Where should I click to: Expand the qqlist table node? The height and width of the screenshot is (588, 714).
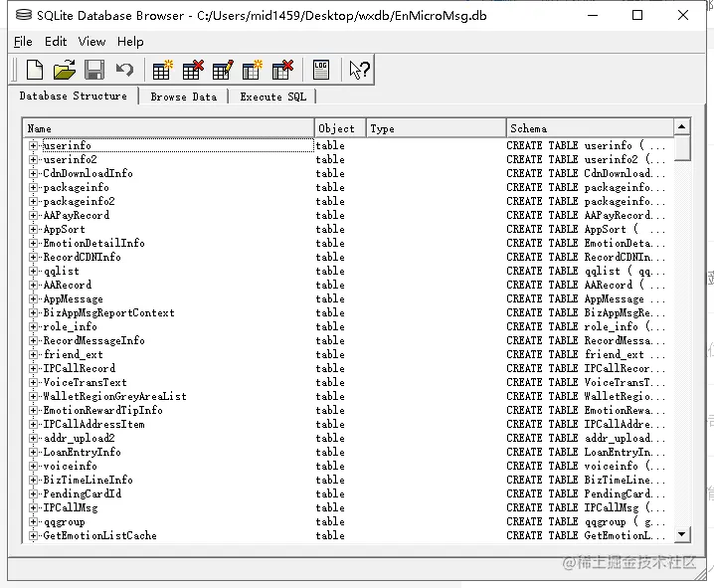(33, 271)
